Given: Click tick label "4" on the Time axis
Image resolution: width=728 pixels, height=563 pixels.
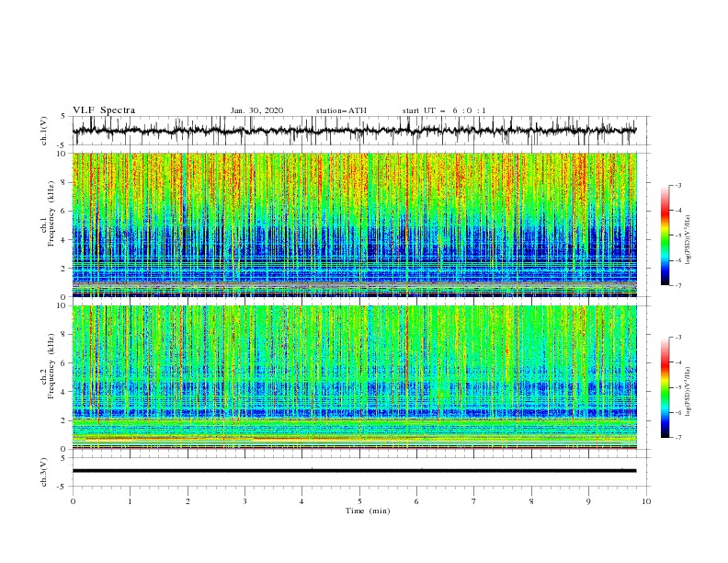Looking at the screenshot, I should [x=302, y=501].
